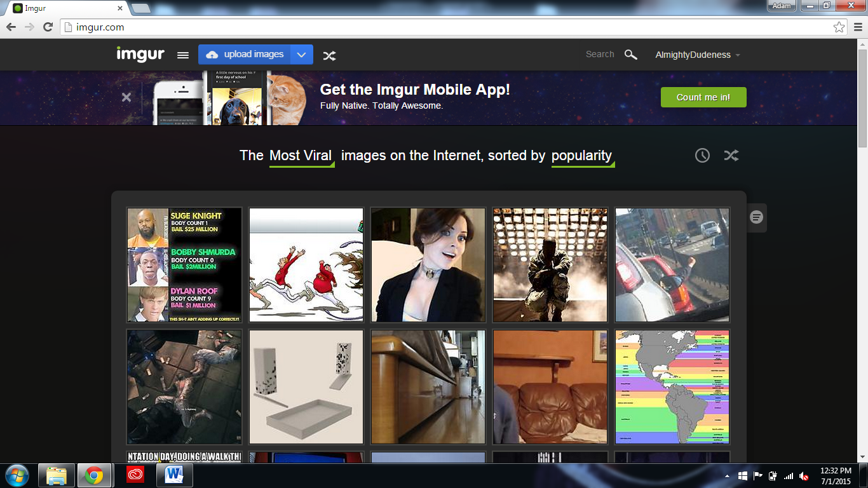Open the 3D tray model thumbnail
868x488 pixels.
coord(306,387)
